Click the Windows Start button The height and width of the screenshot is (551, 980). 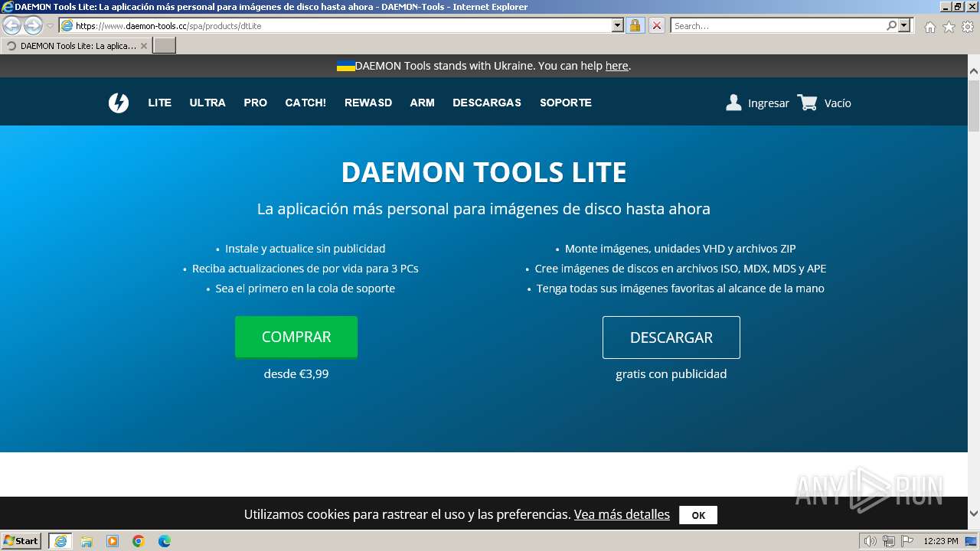(21, 541)
